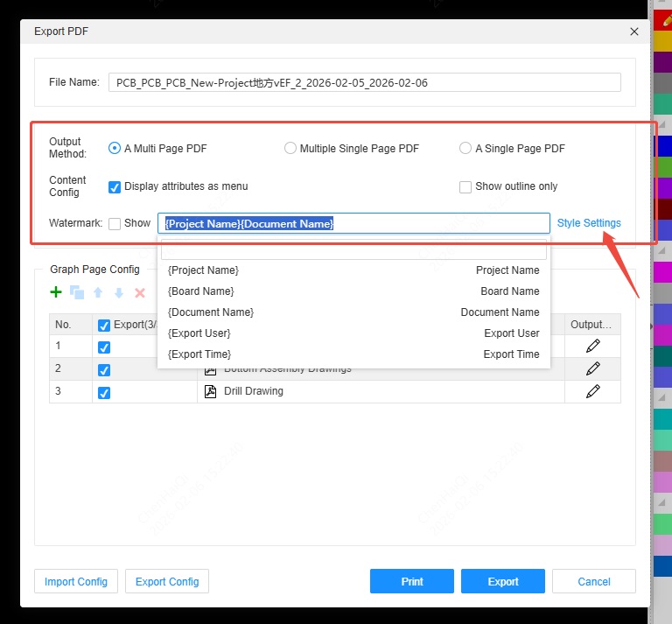The image size is (672, 624).
Task: Click the File Name input field
Action: click(x=364, y=83)
